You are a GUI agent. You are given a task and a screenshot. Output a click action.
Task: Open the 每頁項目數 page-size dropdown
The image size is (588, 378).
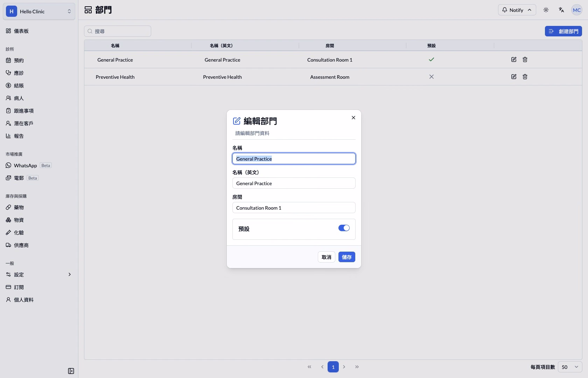click(570, 367)
